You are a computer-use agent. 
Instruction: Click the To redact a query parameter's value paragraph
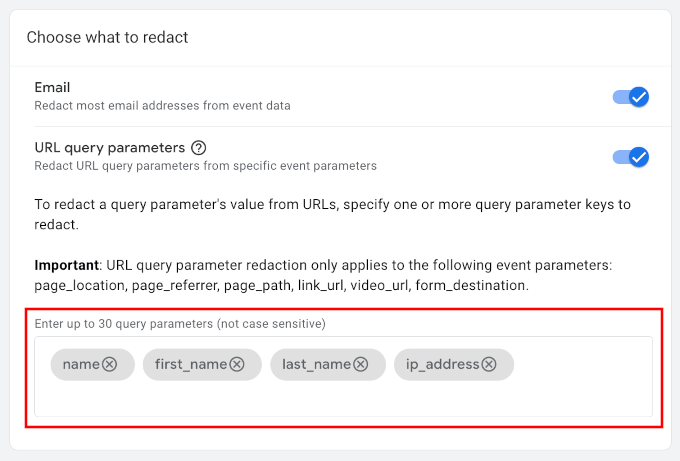(x=332, y=205)
